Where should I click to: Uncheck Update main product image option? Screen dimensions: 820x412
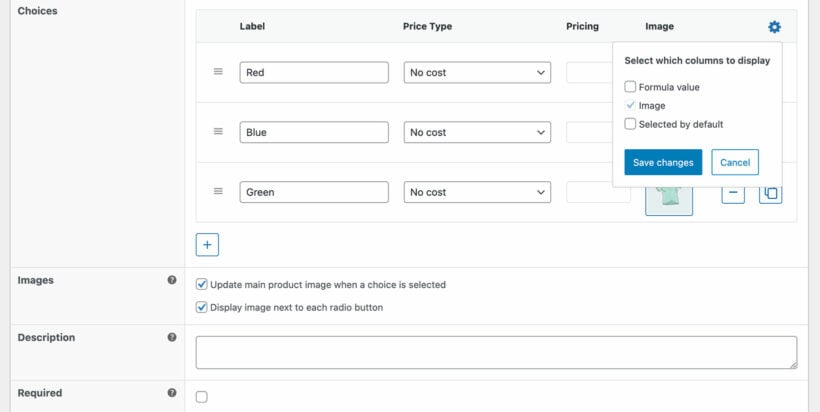point(201,284)
